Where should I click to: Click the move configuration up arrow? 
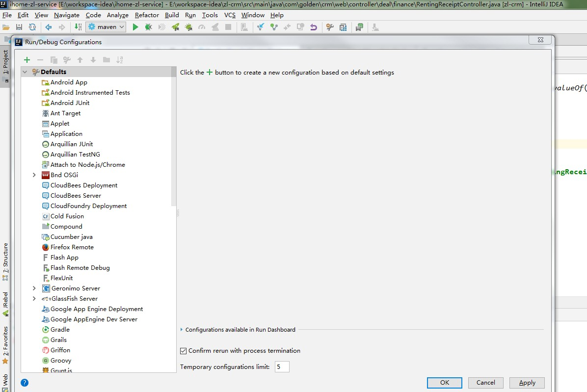coord(80,60)
